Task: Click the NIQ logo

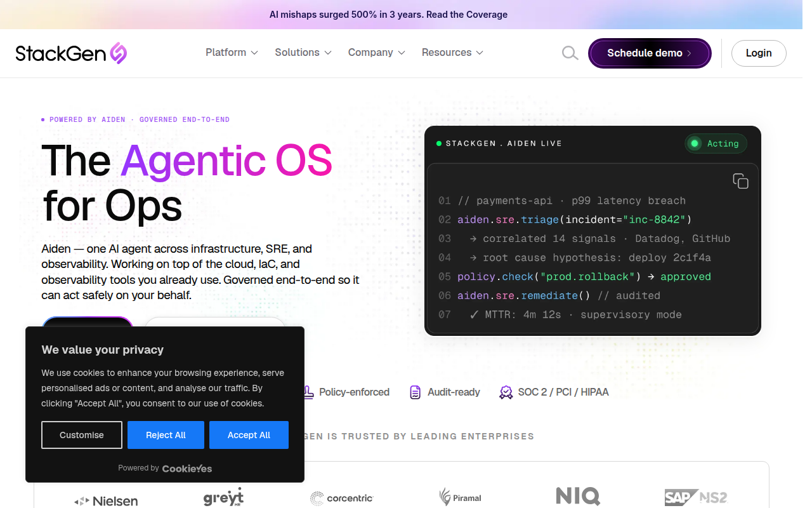Action: click(578, 496)
